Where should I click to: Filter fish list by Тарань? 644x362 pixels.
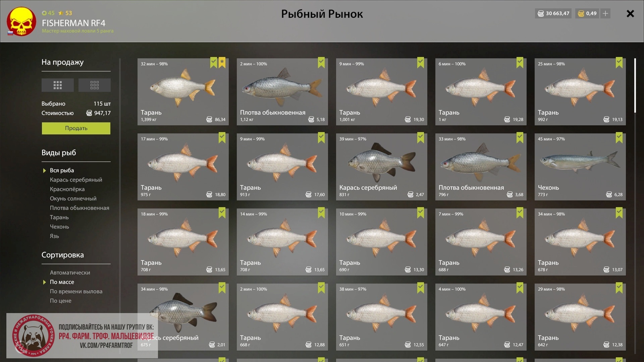[59, 217]
